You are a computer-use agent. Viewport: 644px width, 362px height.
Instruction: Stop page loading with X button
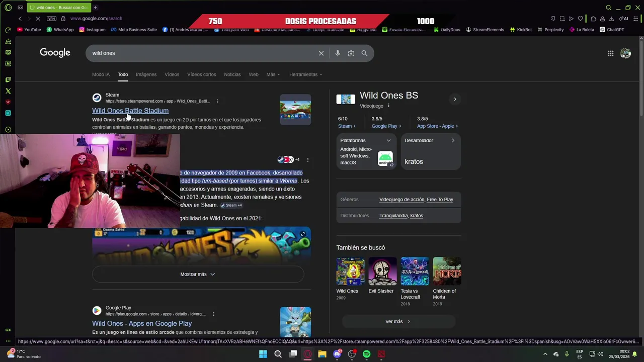38,19
